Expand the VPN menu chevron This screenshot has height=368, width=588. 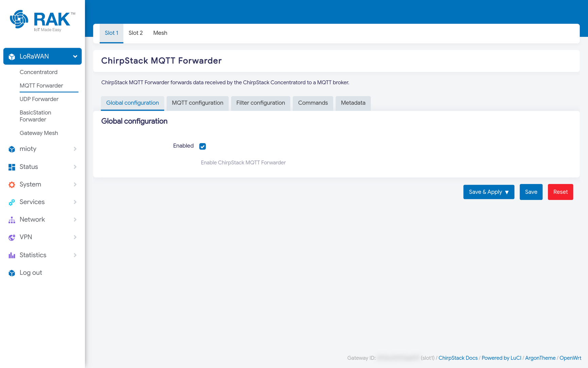(75, 237)
